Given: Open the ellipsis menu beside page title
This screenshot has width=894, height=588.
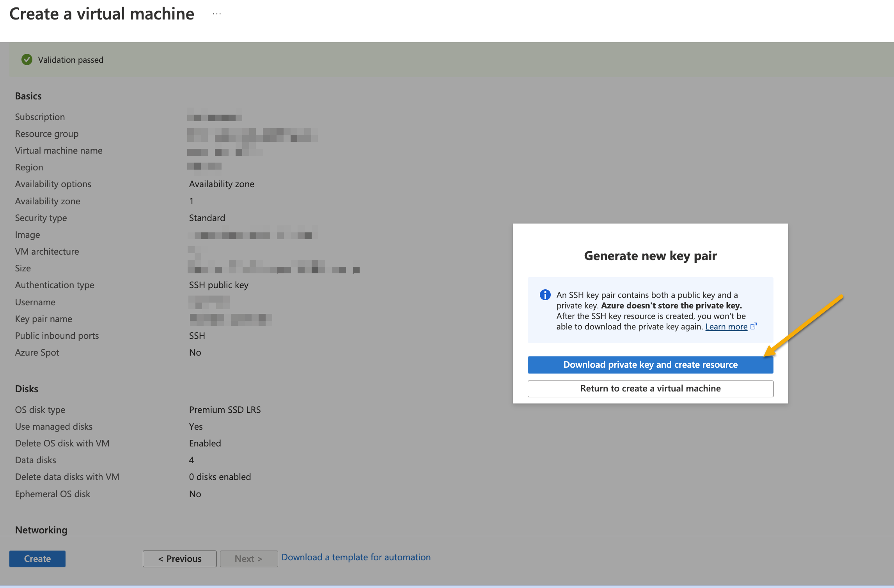Looking at the screenshot, I should coord(217,14).
